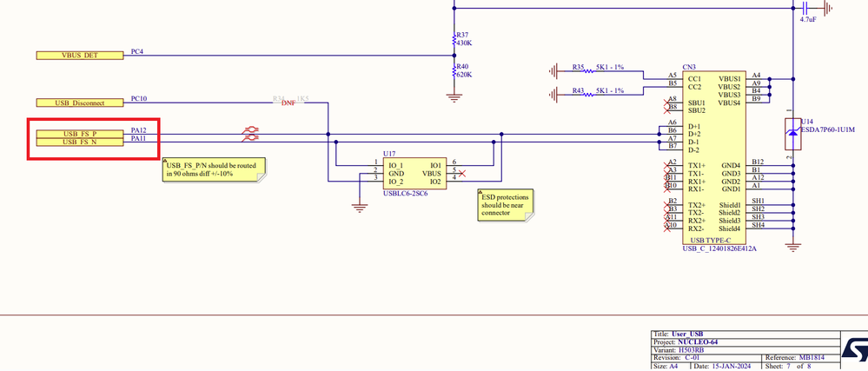Click the Date: 15-JAN-2024 field
868x371 pixels.
[726, 366]
